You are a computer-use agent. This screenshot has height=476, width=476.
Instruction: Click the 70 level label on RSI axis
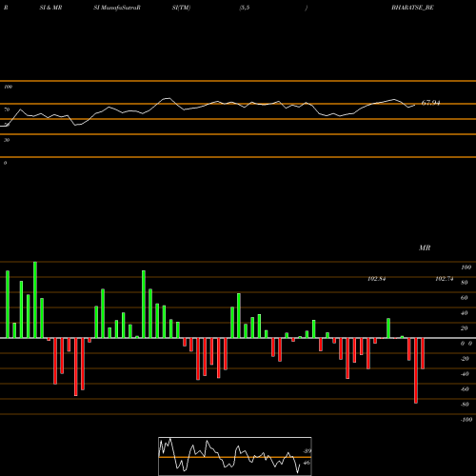coord(7,109)
